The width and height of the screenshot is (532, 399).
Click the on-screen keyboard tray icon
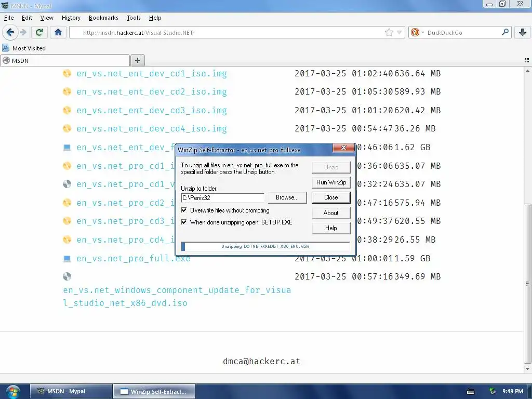[x=471, y=392]
